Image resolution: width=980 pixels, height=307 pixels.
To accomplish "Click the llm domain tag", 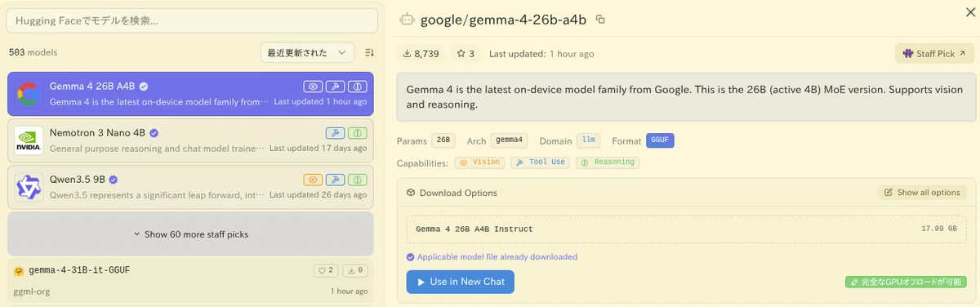I will (588, 140).
